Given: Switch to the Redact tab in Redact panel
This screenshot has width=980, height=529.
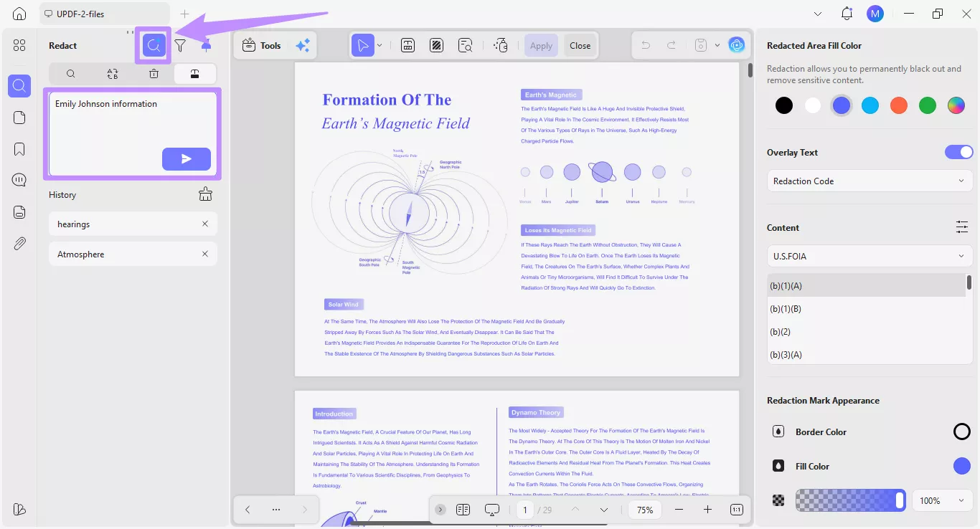Looking at the screenshot, I should pyautogui.click(x=195, y=73).
